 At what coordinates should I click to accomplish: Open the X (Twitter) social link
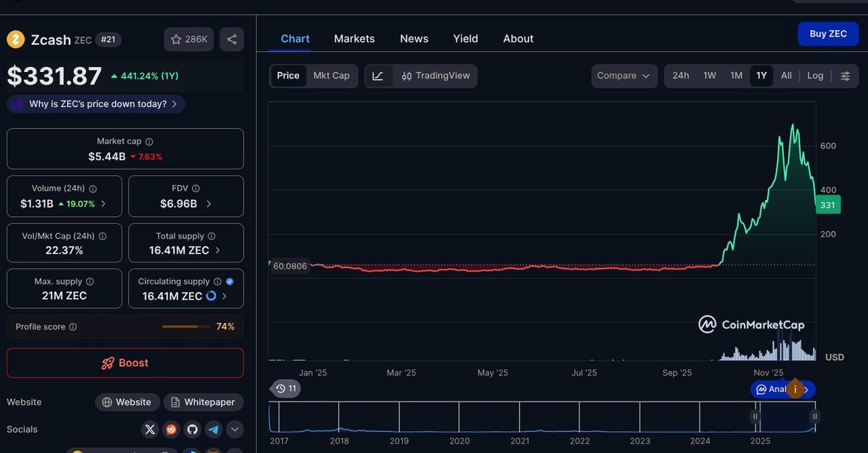point(151,429)
